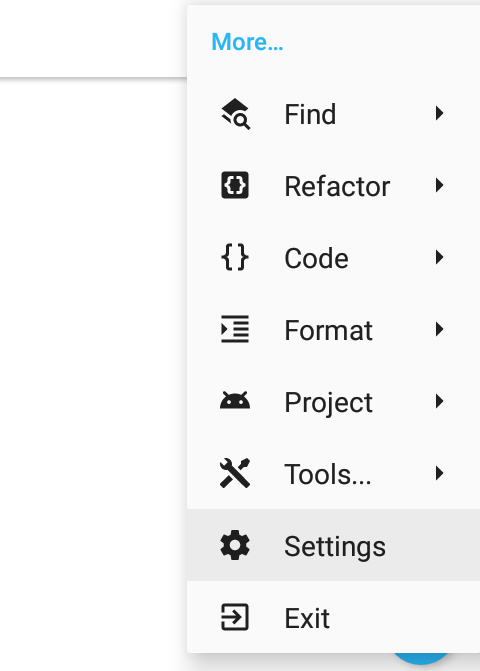
Task: Click the Exit door arrow icon
Action: click(235, 617)
